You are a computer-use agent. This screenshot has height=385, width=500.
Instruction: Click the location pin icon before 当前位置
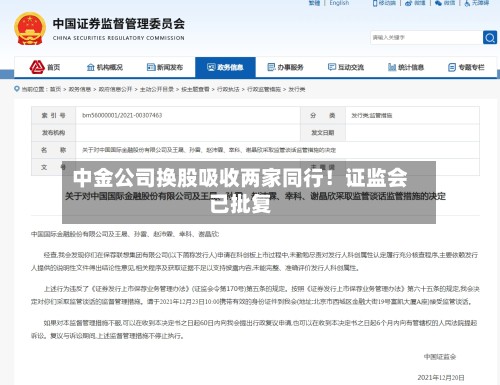pyautogui.click(x=17, y=89)
